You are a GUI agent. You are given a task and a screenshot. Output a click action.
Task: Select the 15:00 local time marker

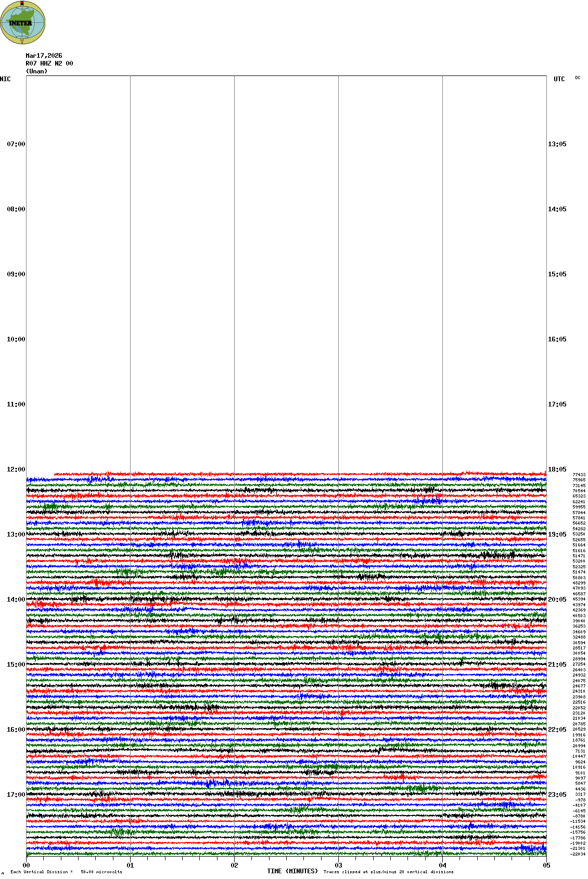click(x=16, y=665)
